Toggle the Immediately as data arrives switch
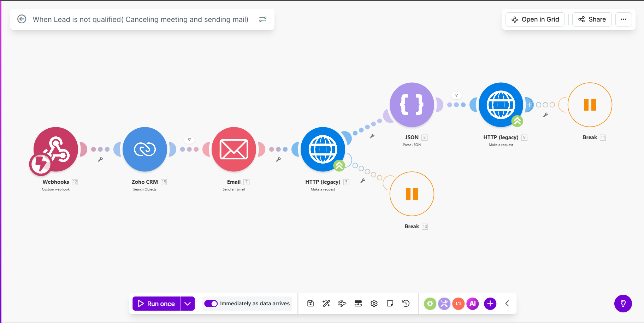Viewport: 644px width, 323px height. (211, 304)
